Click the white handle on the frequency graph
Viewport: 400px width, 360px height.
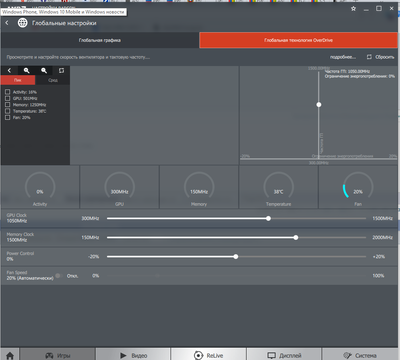pos(319,105)
